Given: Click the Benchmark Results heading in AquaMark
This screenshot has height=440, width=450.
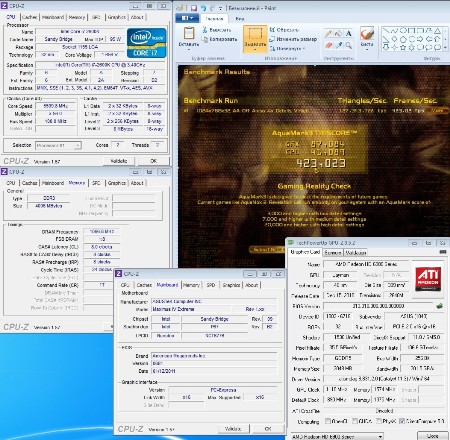Looking at the screenshot, I should pyautogui.click(x=217, y=72).
